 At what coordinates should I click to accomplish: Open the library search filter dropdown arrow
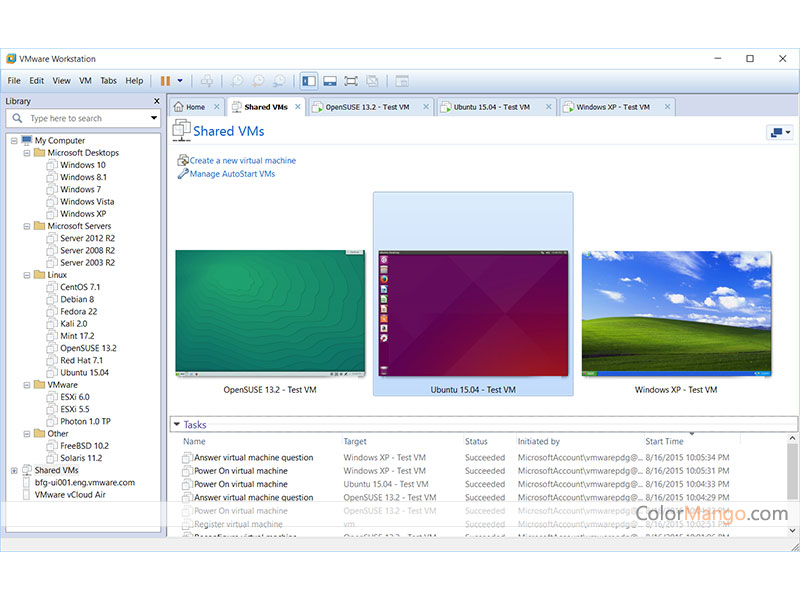(x=154, y=118)
